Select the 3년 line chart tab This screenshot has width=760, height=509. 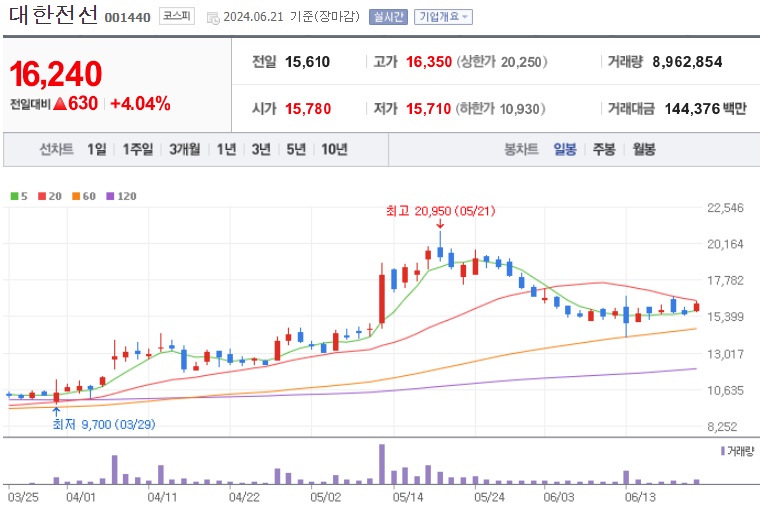point(261,149)
